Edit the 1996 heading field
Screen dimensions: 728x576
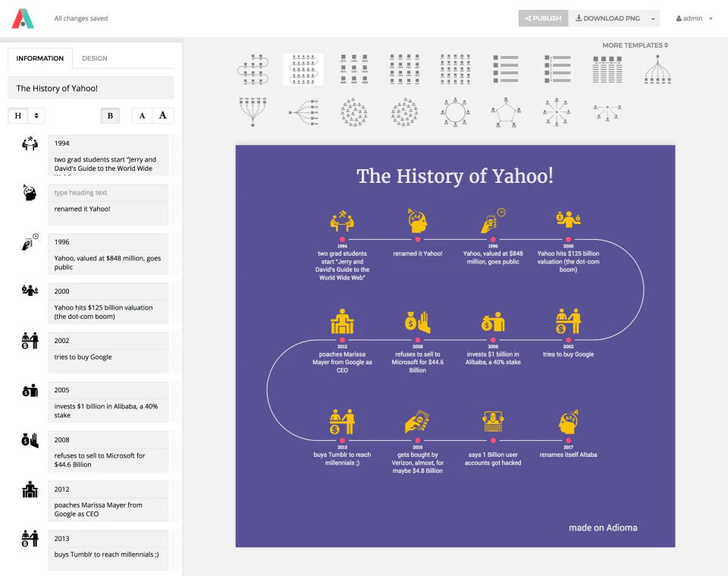[x=108, y=242]
